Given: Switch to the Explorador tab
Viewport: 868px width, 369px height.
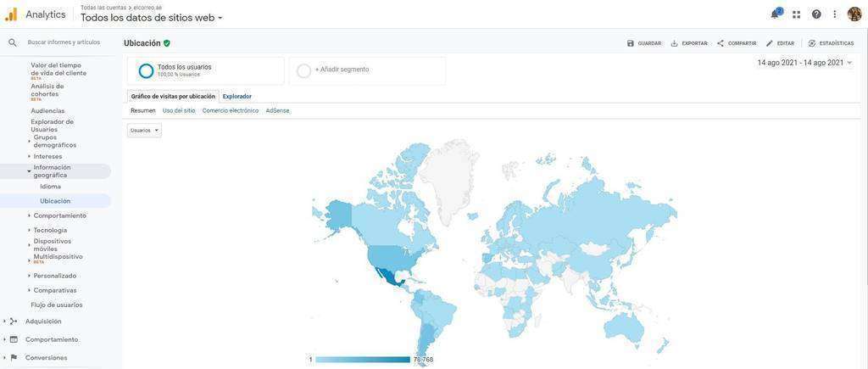Looking at the screenshot, I should click(x=236, y=97).
